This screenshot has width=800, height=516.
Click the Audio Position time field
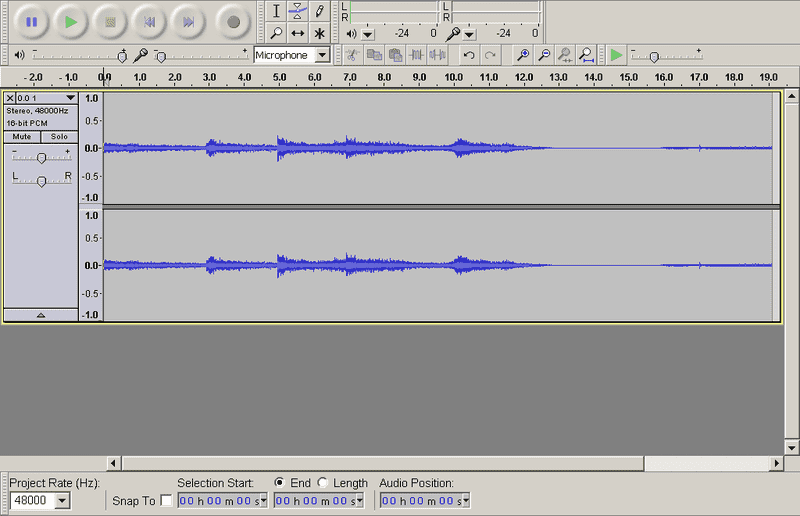[421, 501]
